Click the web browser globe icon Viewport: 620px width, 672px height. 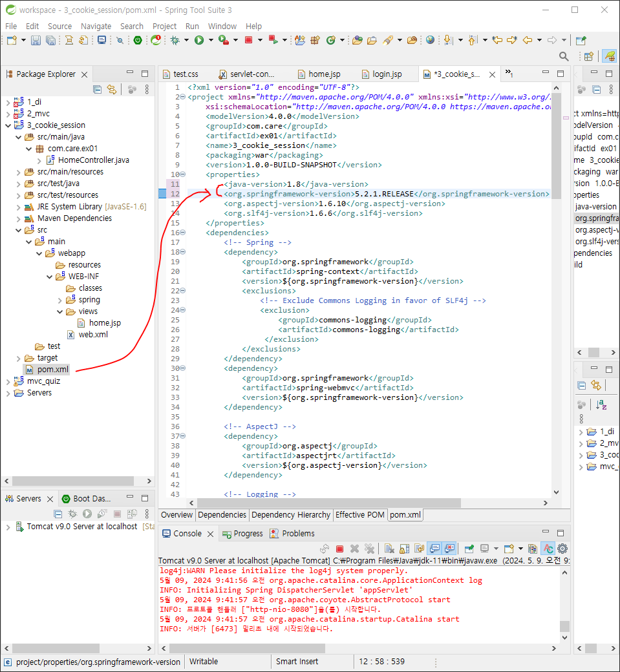coord(430,40)
